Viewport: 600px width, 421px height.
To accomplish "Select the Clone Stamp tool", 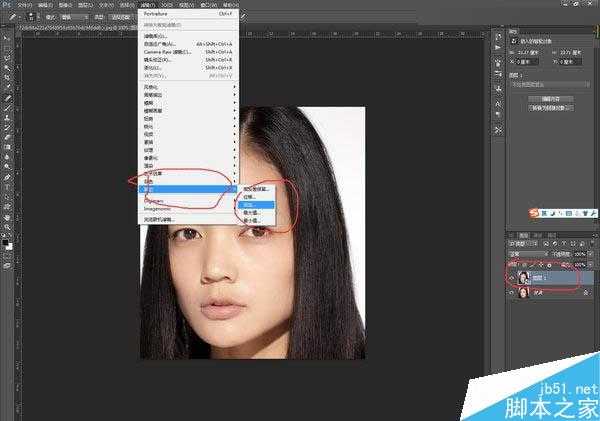I will coord(7,118).
